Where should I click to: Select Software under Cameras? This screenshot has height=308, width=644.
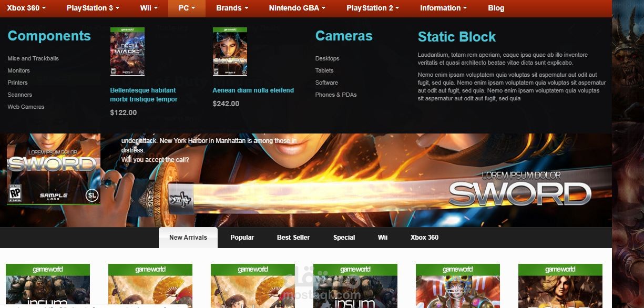(x=326, y=83)
